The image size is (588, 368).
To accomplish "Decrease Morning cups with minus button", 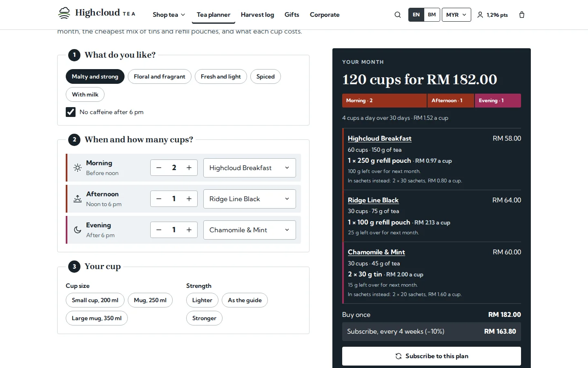I will tap(159, 168).
